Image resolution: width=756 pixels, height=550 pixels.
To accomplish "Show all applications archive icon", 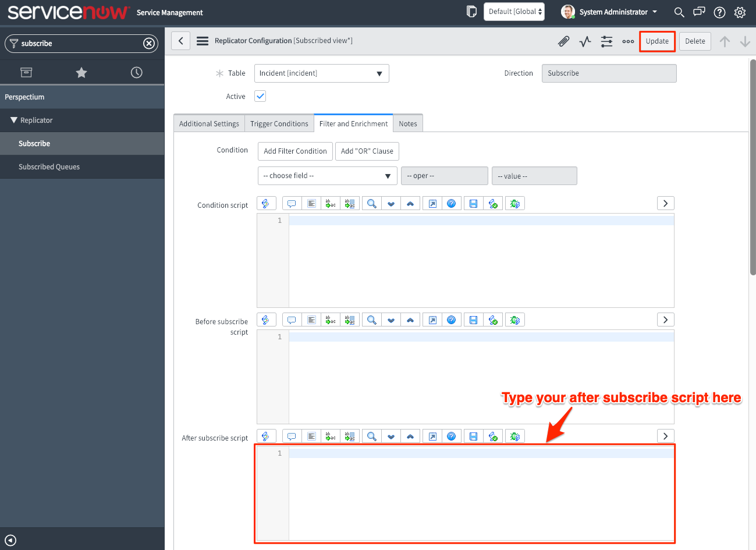I will click(26, 72).
